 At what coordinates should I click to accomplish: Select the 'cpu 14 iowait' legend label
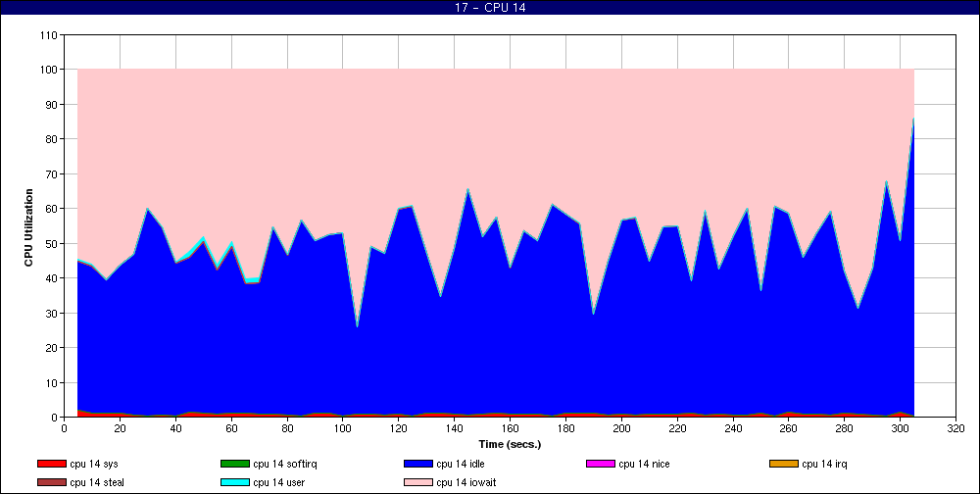(466, 483)
